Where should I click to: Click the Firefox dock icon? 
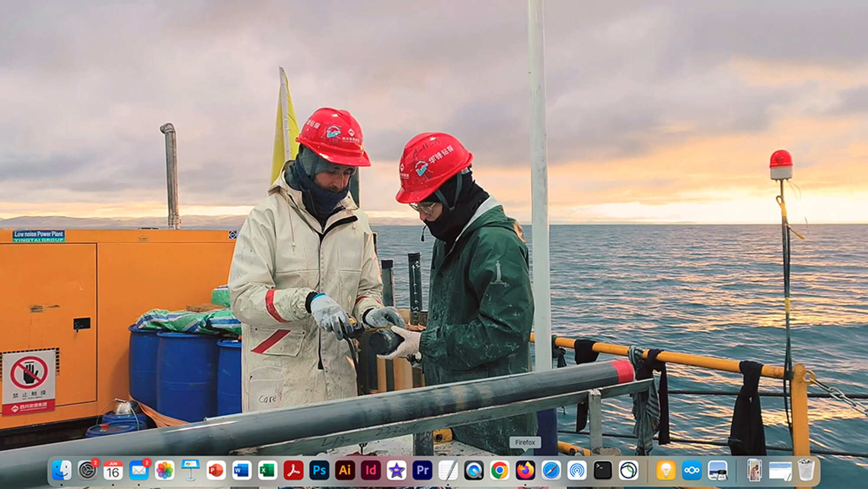pyautogui.click(x=525, y=470)
